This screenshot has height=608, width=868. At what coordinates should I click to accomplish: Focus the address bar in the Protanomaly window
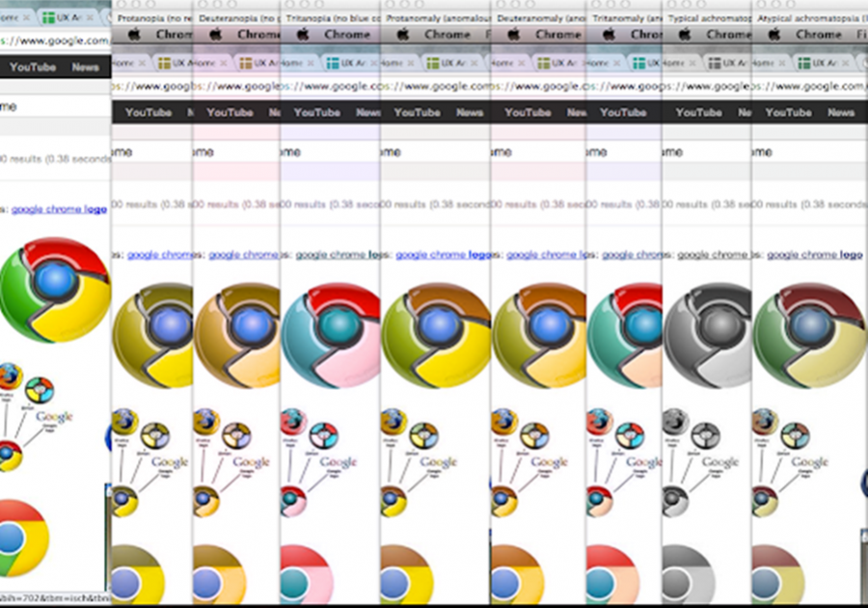click(x=436, y=87)
